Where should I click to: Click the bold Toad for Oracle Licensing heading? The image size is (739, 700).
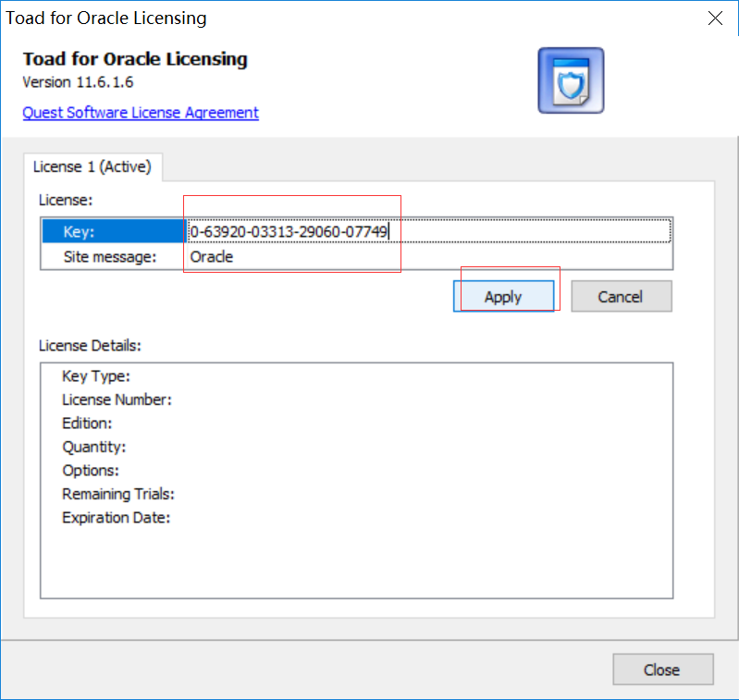pyautogui.click(x=135, y=59)
